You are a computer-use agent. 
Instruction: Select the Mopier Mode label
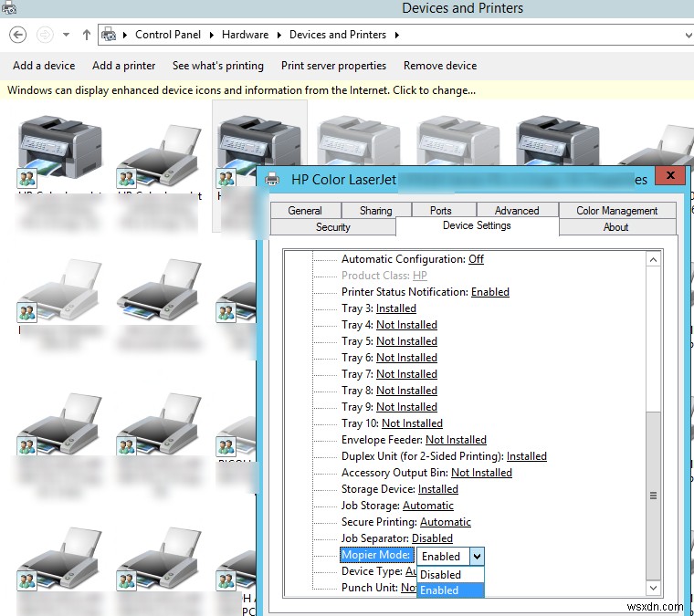click(x=376, y=555)
